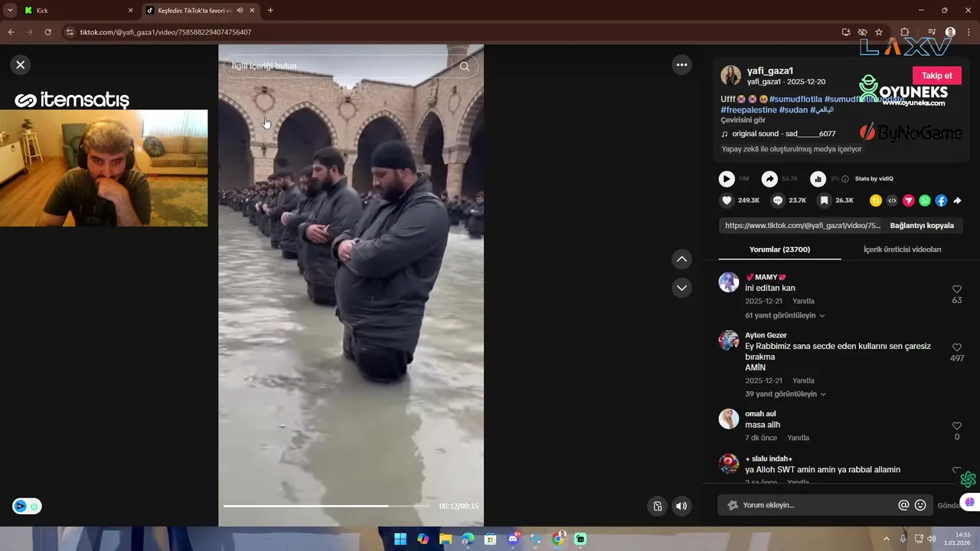This screenshot has width=980, height=551.
Task: Open the Chrome extensions puzzle icon
Action: [904, 32]
